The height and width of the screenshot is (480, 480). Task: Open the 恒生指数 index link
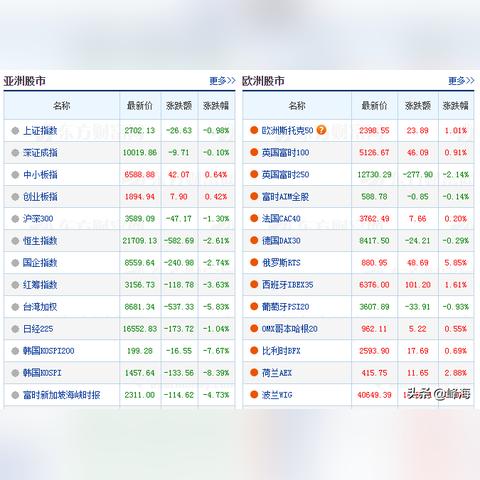coord(40,241)
